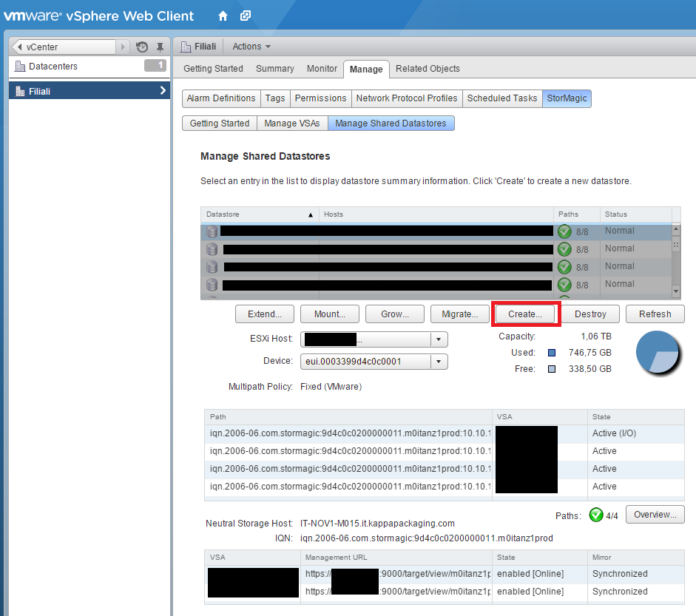Select the StorMagic sub-tab
The height and width of the screenshot is (616, 696).
click(x=567, y=98)
